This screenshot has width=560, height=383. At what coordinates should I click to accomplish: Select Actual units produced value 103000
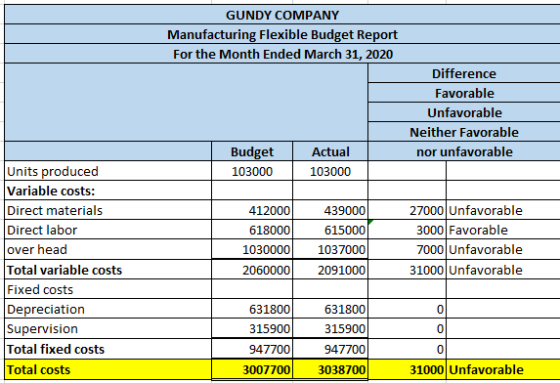click(x=330, y=171)
